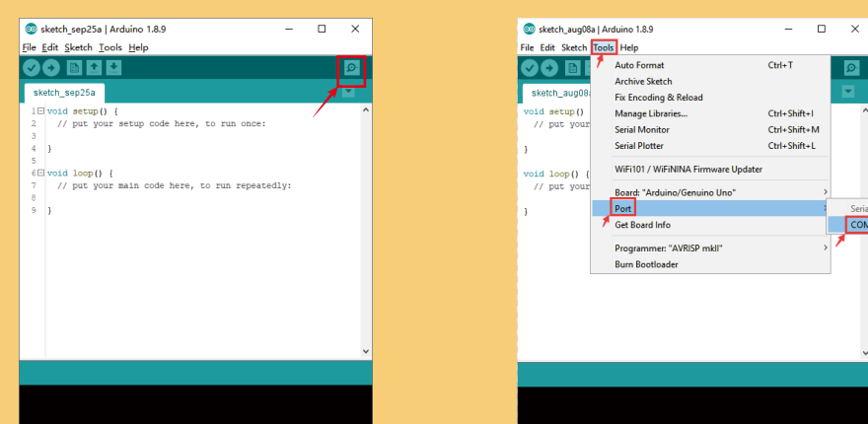Open Sketch menu in sketch_aug08a window
This screenshot has width=868, height=424.
574,47
